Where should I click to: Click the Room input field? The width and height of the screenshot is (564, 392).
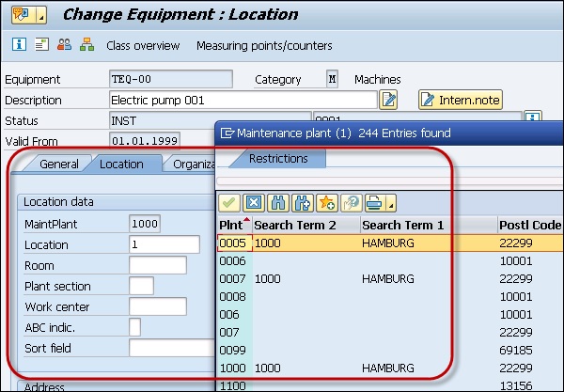click(x=158, y=265)
